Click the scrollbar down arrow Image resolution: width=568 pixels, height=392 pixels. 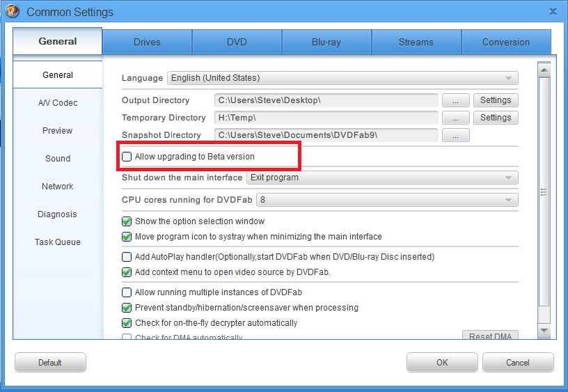point(544,331)
